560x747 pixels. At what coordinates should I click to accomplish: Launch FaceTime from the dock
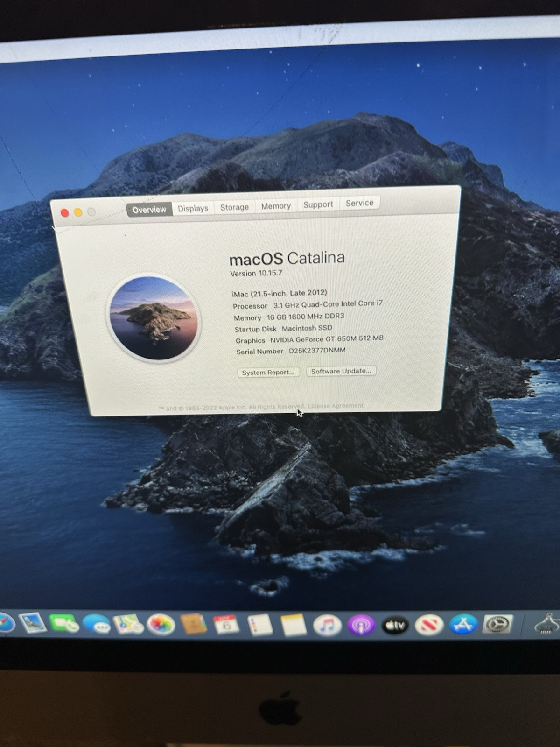tap(64, 624)
